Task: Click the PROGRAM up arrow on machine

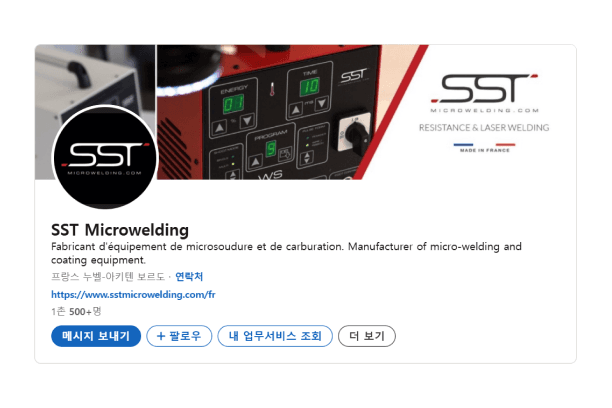Action: pyautogui.click(x=255, y=161)
